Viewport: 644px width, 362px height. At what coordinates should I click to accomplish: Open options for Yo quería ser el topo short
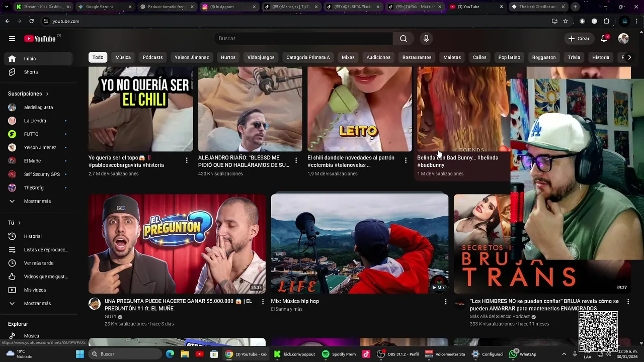[187, 160]
